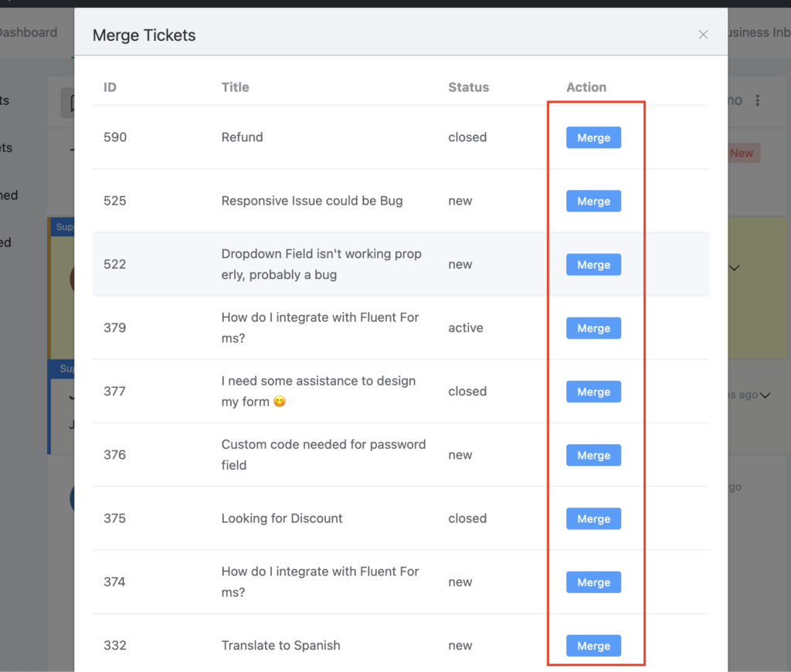Viewport: 791px width, 672px height.
Task: Merge ticket 375 Looking for Discount
Action: coord(593,519)
